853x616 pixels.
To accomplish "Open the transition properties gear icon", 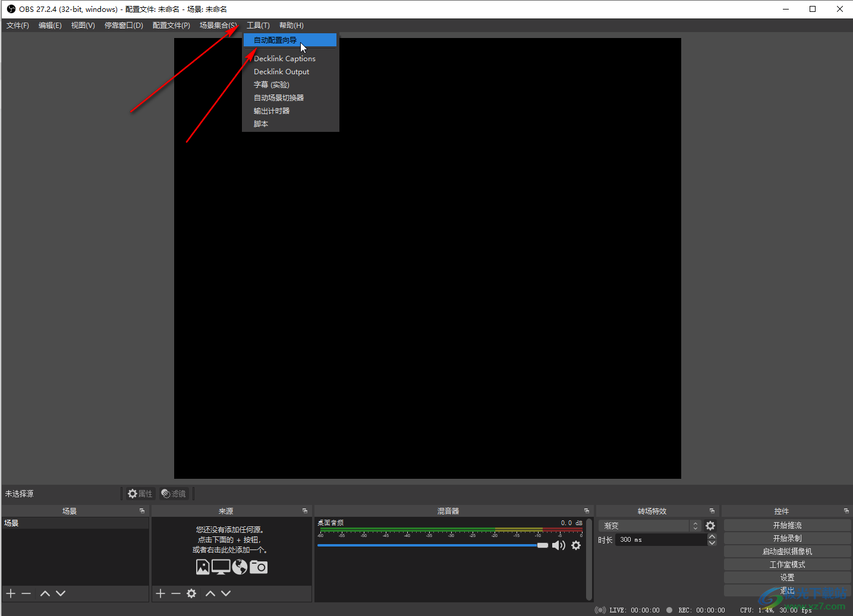I will point(710,526).
